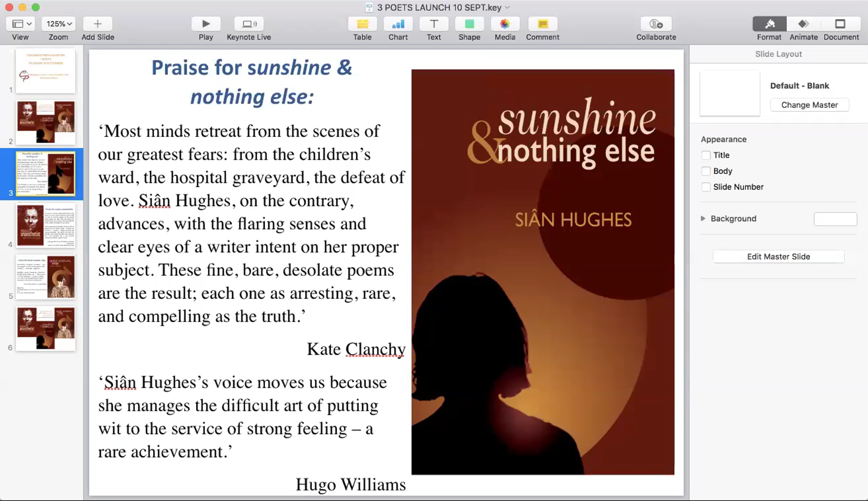The image size is (868, 501).
Task: Add a new slide with plus icon
Action: [98, 24]
